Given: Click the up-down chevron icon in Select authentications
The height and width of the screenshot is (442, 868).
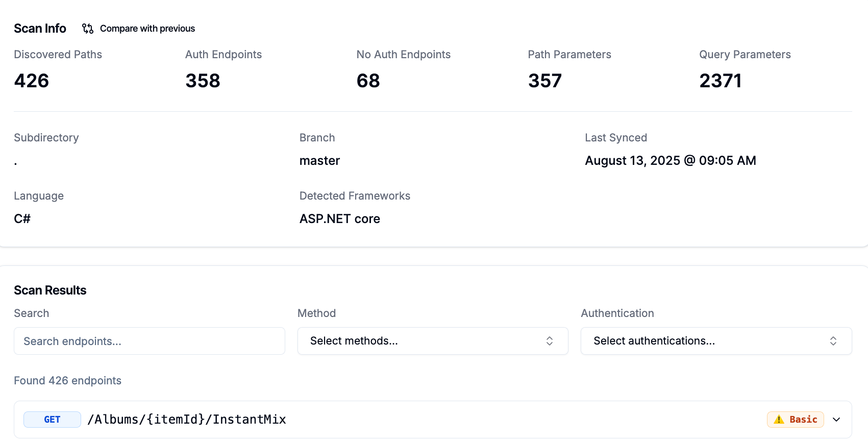Looking at the screenshot, I should click(x=833, y=341).
